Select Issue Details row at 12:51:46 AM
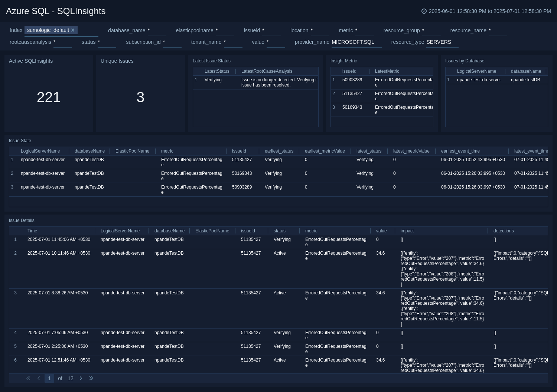557x392 pixels. point(278,365)
